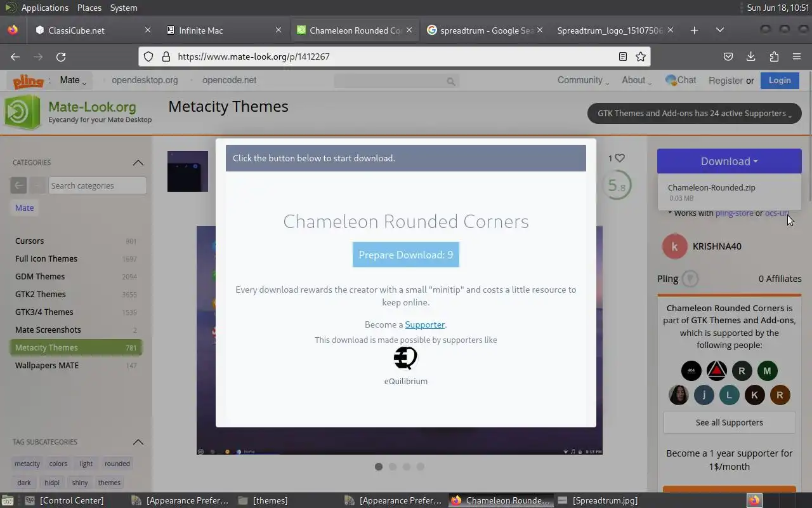This screenshot has width=812, height=508.
Task: Open the Pocket save icon
Action: tap(728, 57)
